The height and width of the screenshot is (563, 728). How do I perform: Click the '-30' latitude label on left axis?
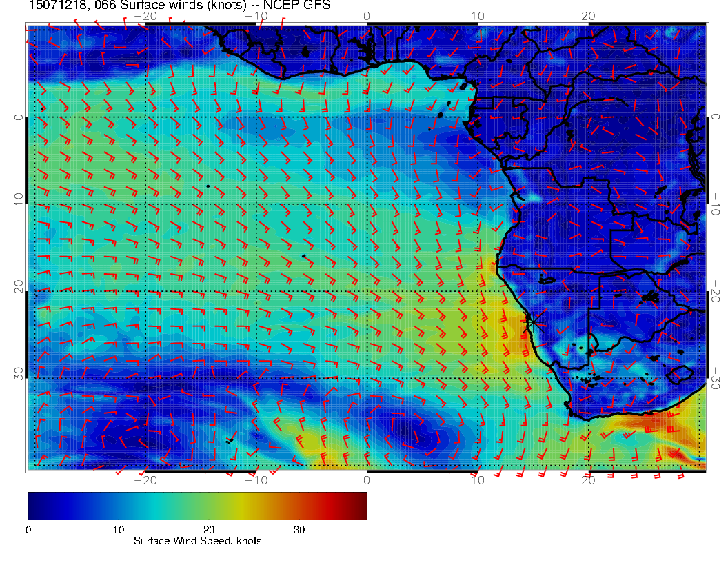pos(19,378)
